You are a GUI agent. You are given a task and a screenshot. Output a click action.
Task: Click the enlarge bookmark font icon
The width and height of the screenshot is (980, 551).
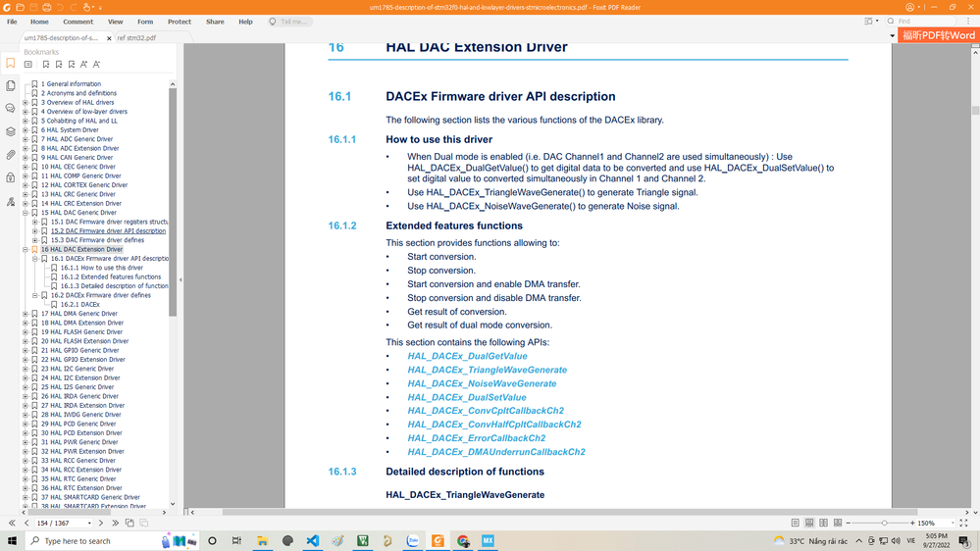pos(83,65)
